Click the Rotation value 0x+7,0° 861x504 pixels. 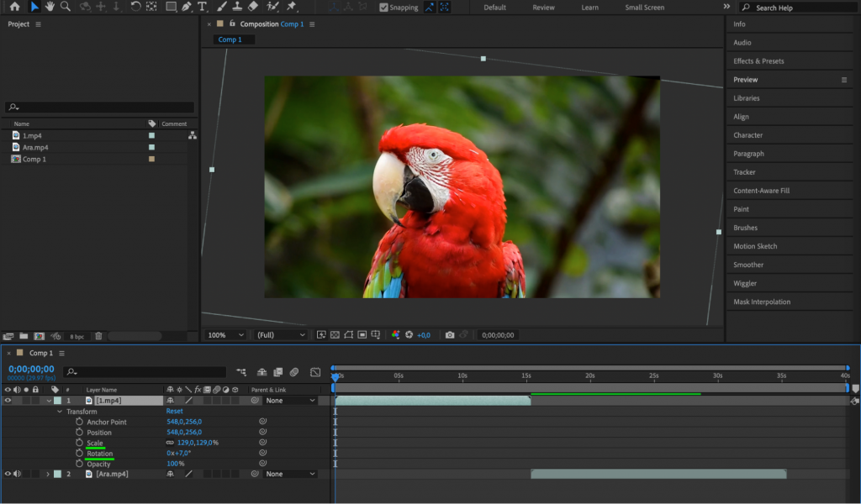click(179, 454)
